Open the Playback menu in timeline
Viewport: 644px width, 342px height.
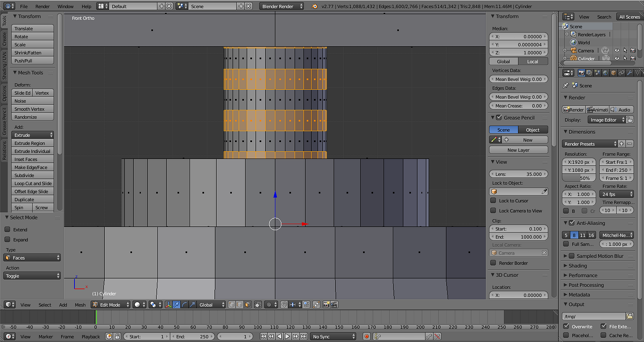[x=91, y=336]
